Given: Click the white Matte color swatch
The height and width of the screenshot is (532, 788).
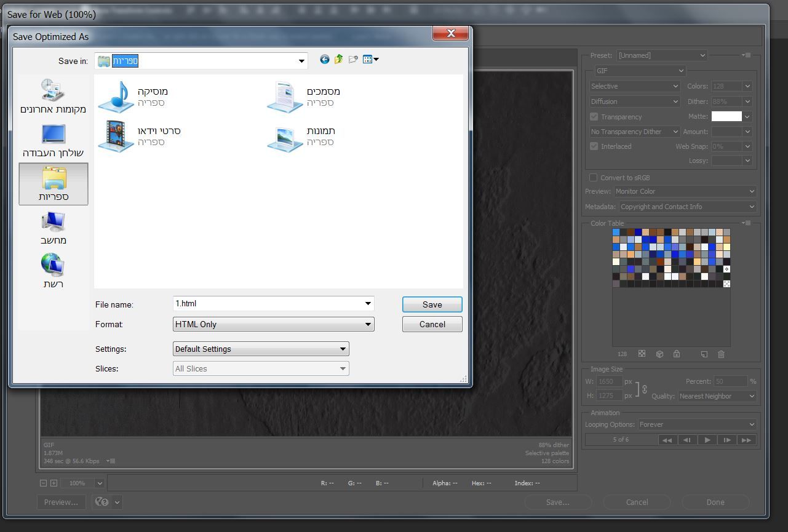Looking at the screenshot, I should click(726, 116).
